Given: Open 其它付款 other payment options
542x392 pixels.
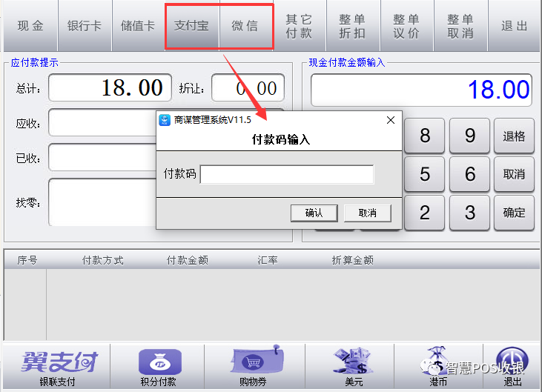Looking at the screenshot, I should coord(300,26).
